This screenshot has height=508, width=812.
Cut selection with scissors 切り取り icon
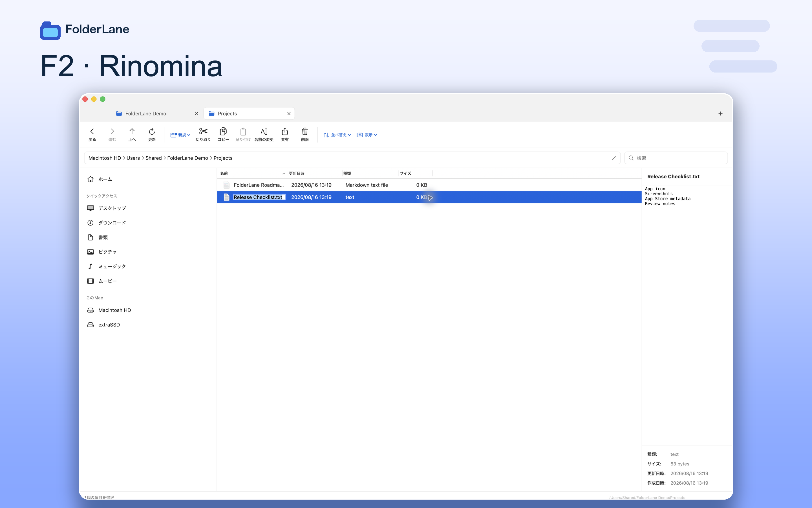[x=203, y=134]
